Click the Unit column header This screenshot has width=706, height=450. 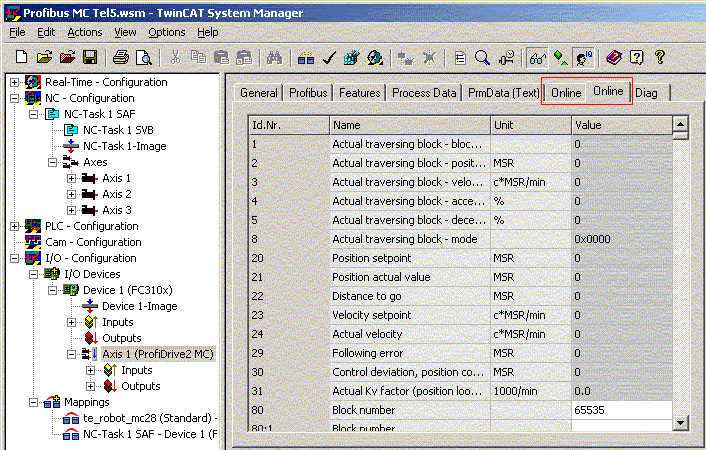tap(531, 125)
